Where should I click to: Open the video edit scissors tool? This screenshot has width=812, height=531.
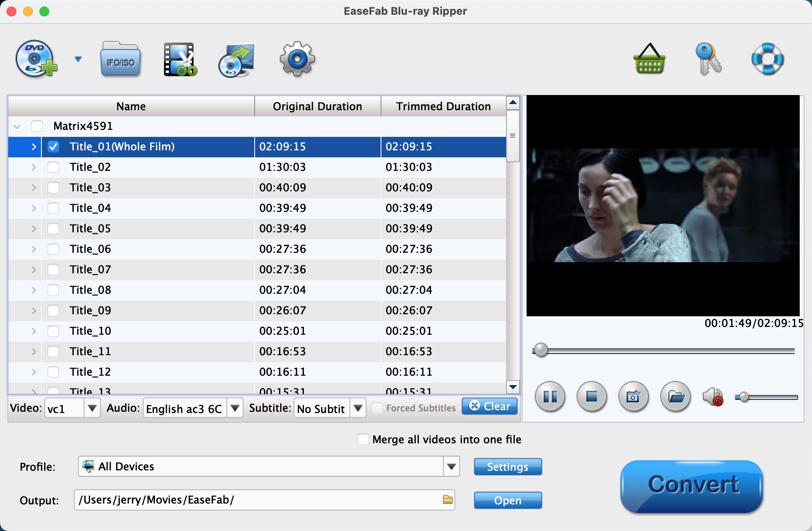pos(180,59)
